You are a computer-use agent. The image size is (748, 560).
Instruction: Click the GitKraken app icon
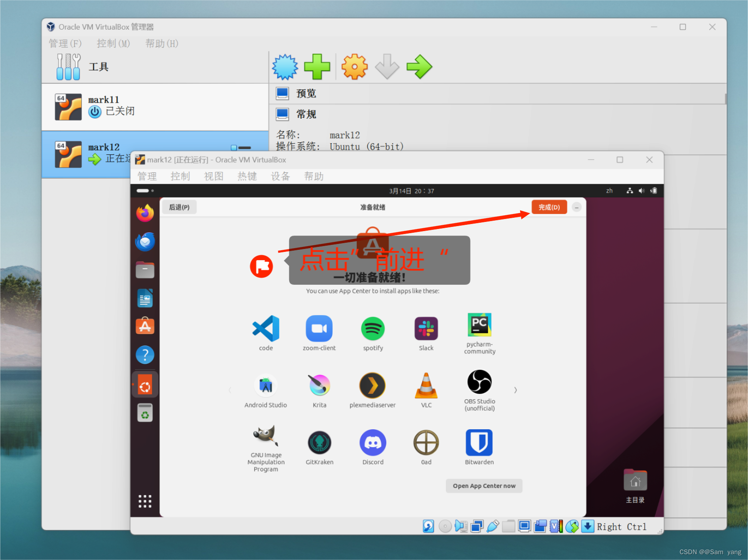320,443
